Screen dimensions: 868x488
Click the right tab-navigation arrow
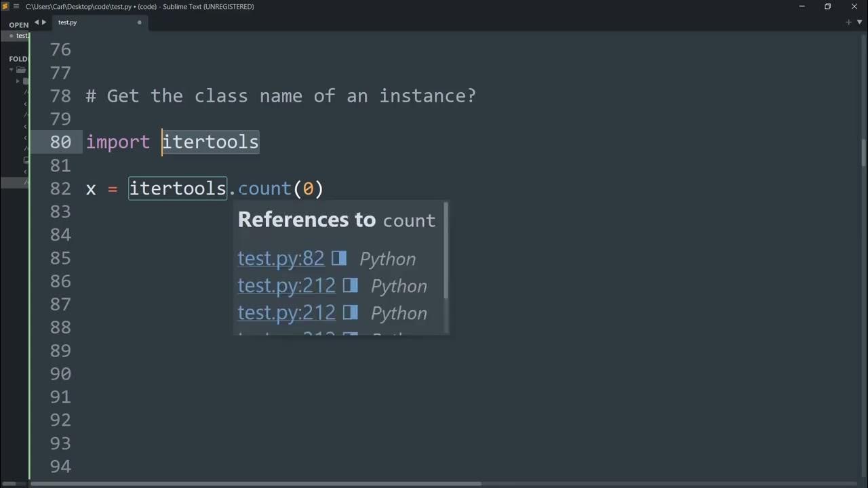45,22
